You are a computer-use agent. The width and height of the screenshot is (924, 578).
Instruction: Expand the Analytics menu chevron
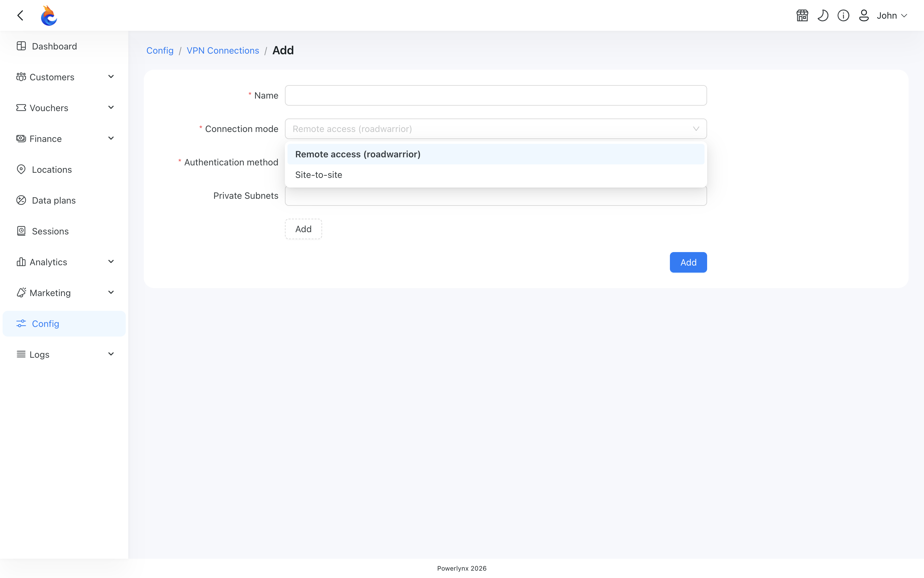coord(111,262)
